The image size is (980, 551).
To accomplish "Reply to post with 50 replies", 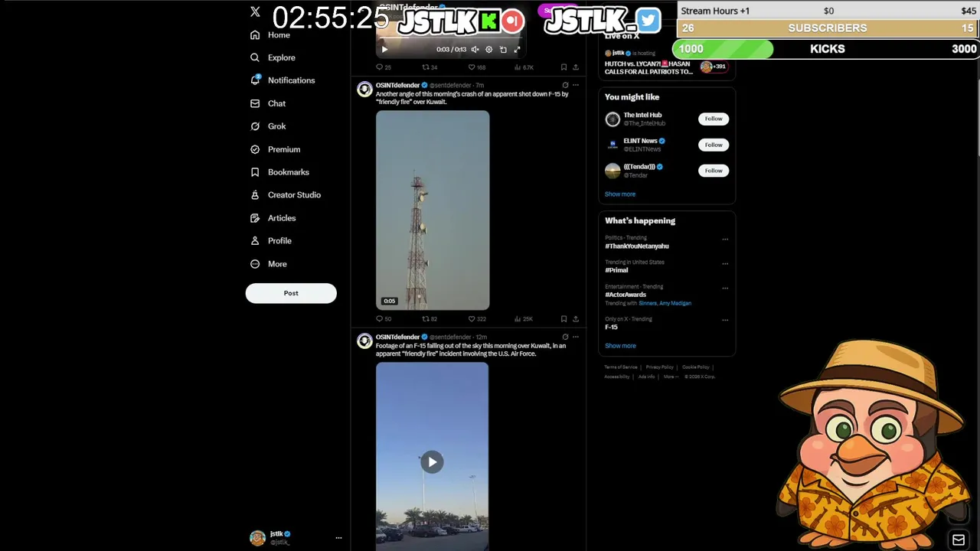I will point(384,319).
